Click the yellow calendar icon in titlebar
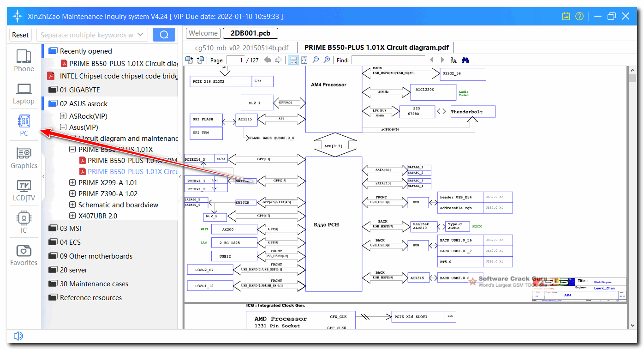The height and width of the screenshot is (350, 644). [566, 16]
